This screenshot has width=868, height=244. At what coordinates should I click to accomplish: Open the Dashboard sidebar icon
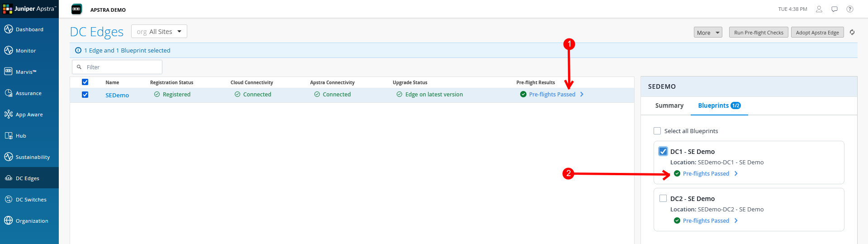coord(9,29)
